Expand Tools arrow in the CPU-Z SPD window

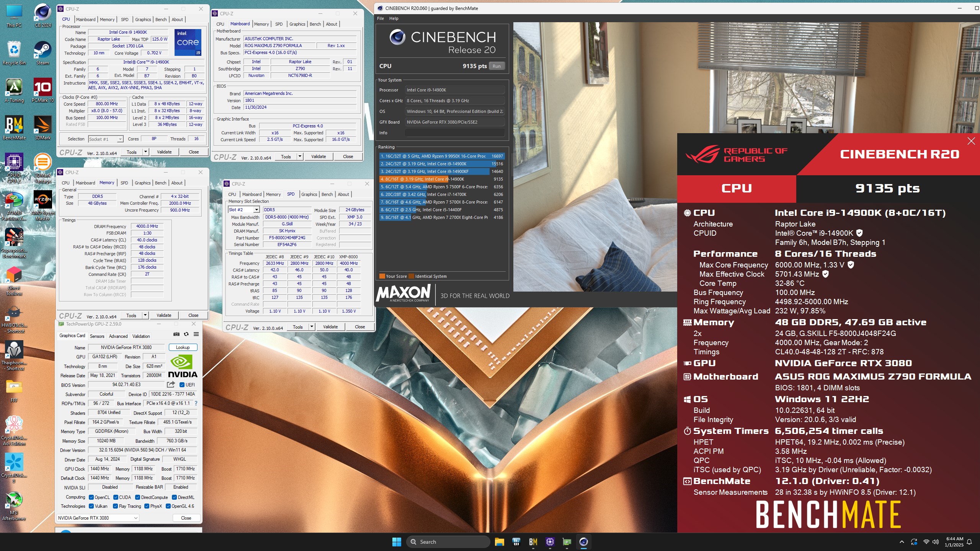coord(312,327)
